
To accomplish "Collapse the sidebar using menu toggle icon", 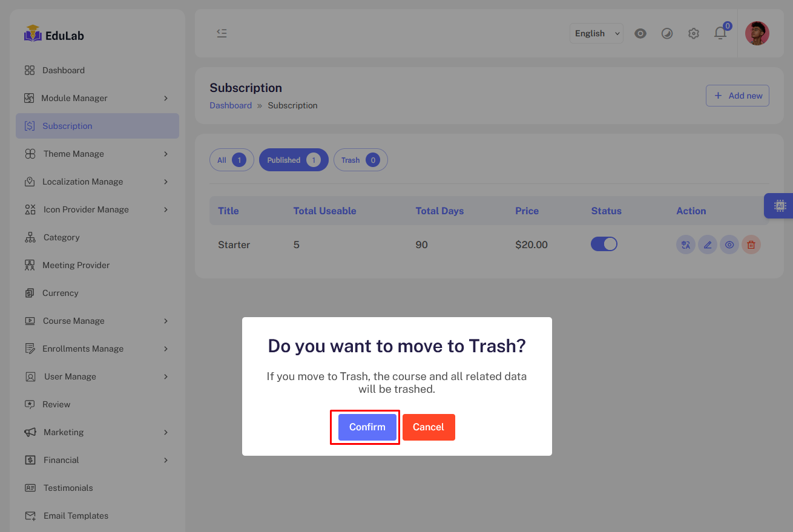I will point(222,33).
